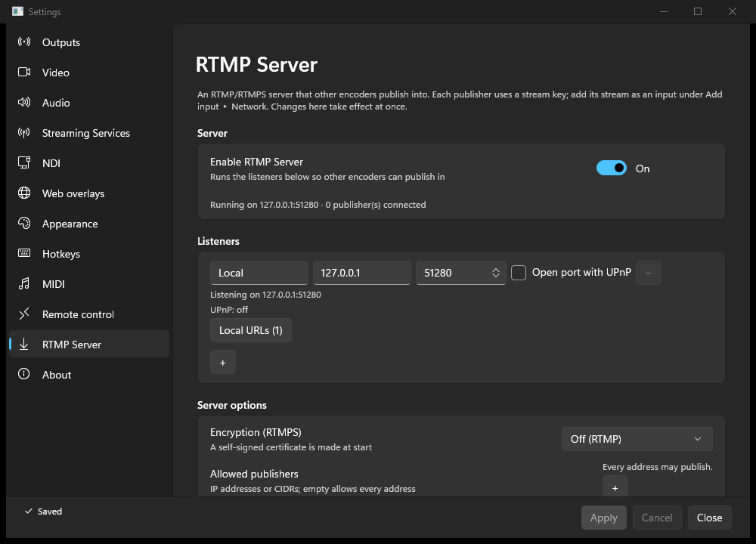Click the Video camera icon in sidebar
The height and width of the screenshot is (544, 756).
(24, 73)
